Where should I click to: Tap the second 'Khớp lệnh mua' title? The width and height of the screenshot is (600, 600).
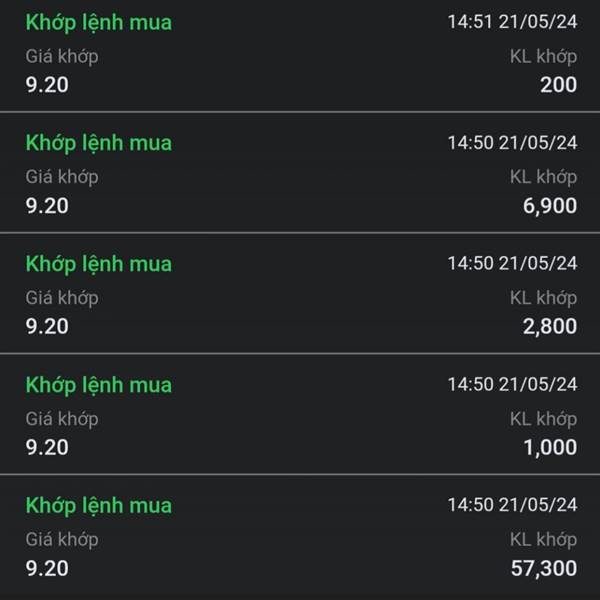pos(99,143)
